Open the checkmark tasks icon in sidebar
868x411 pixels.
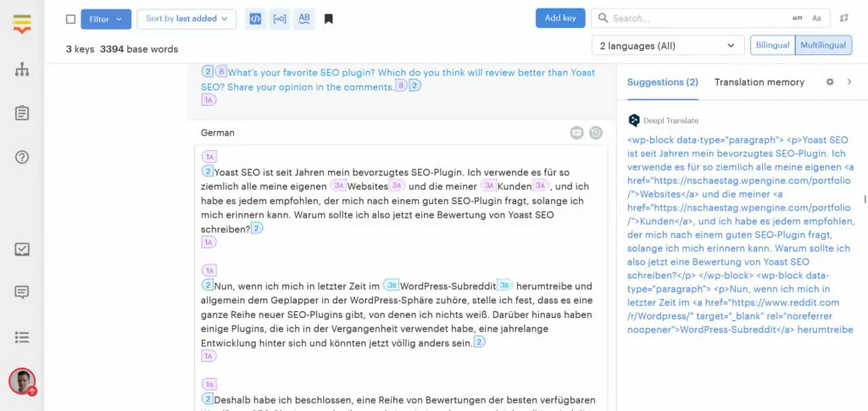click(x=22, y=249)
